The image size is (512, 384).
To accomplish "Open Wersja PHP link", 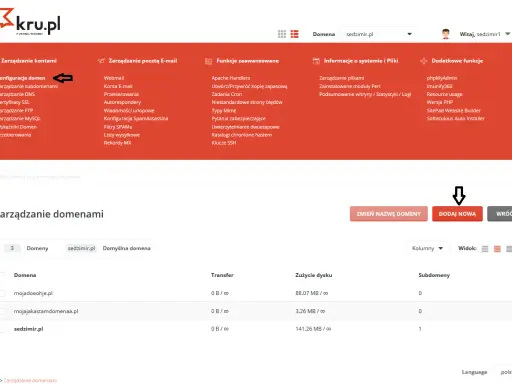I will coord(440,102).
